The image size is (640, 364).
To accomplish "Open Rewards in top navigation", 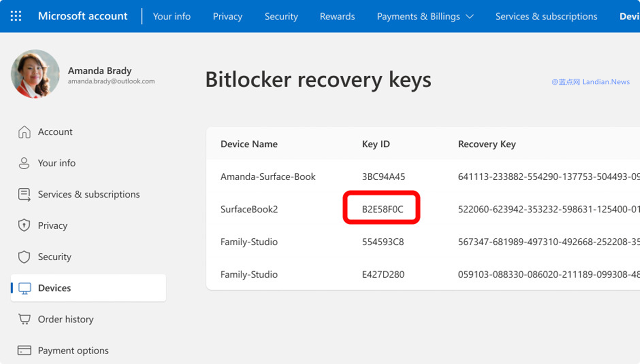I will 337,16.
